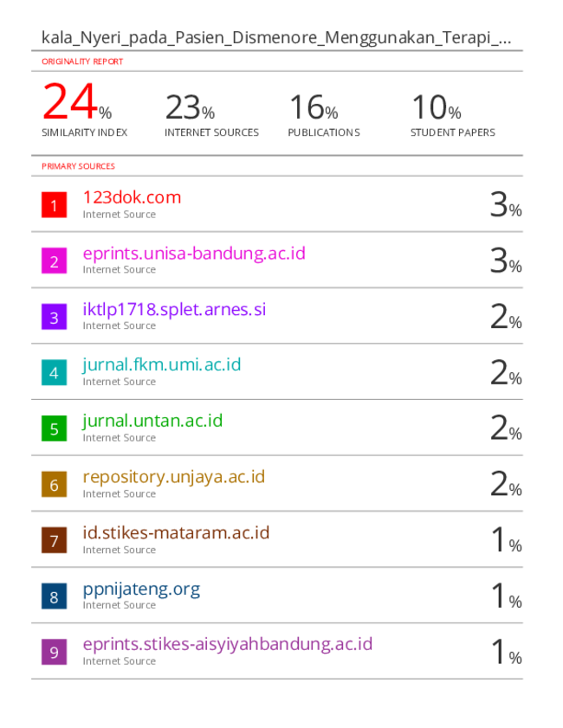
Task: Click the magenta number 2 source badge
Action: click(x=54, y=261)
